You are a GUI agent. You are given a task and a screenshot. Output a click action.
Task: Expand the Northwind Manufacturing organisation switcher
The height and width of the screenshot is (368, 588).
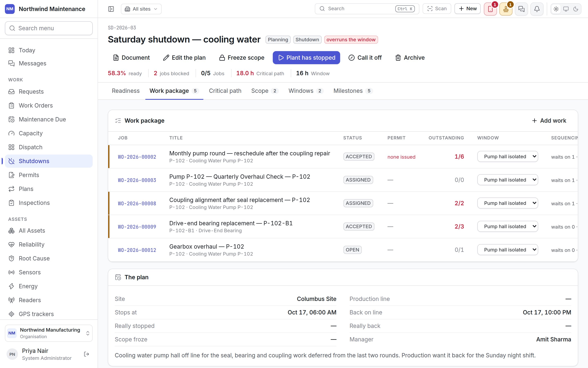point(49,333)
